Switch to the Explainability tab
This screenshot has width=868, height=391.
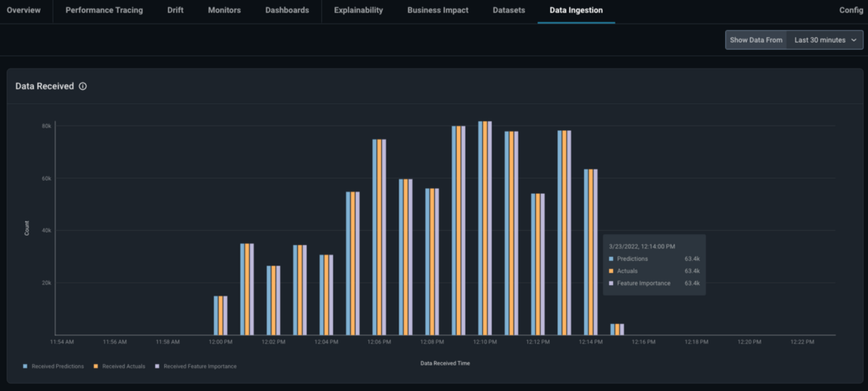coord(358,10)
